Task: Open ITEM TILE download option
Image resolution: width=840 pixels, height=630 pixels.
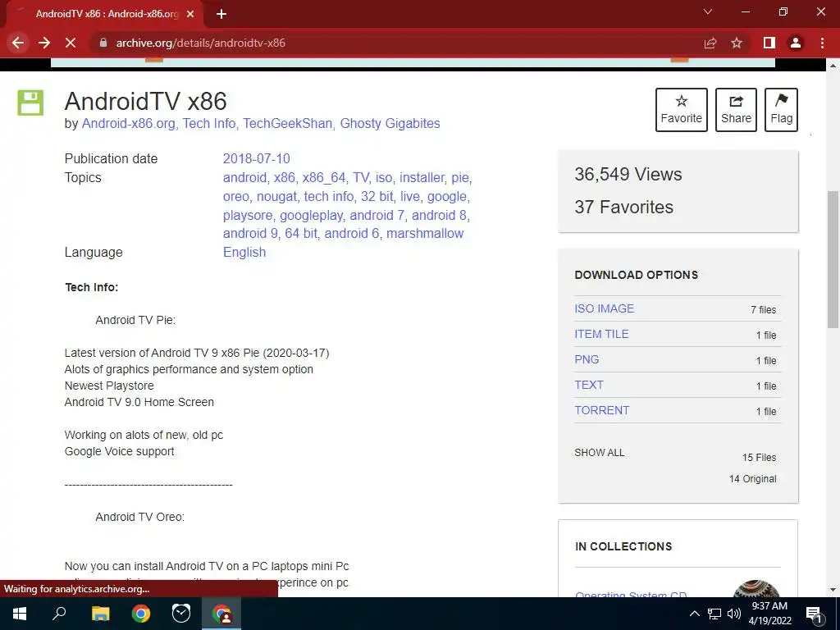Action: (601, 334)
